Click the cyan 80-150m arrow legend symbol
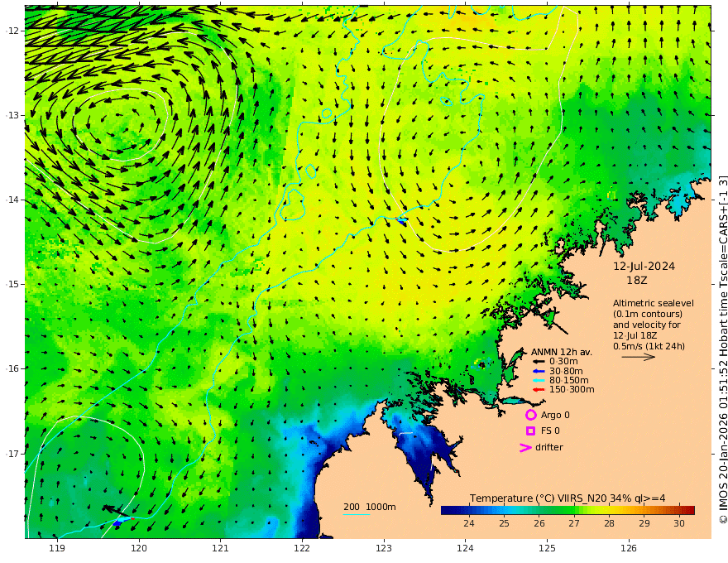Viewport: 728px width, 563px height. [x=539, y=381]
